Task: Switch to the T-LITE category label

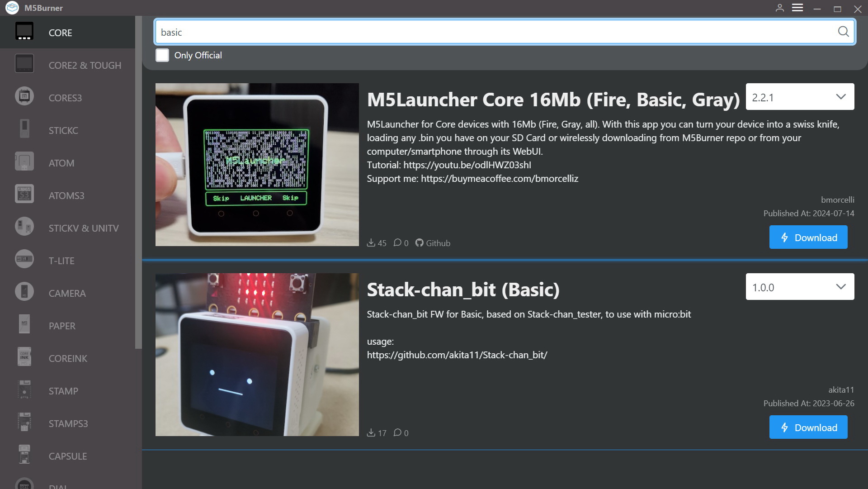Action: click(x=61, y=261)
